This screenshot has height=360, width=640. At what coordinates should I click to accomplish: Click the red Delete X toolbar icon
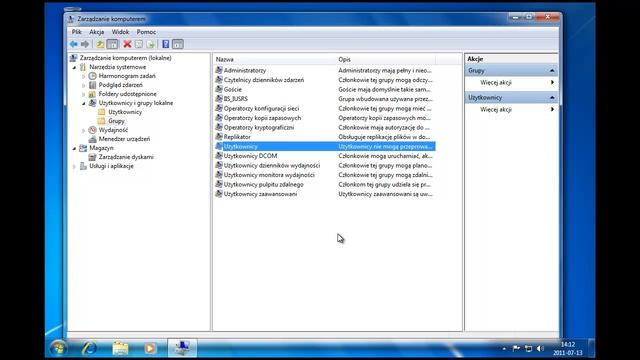pos(127,44)
